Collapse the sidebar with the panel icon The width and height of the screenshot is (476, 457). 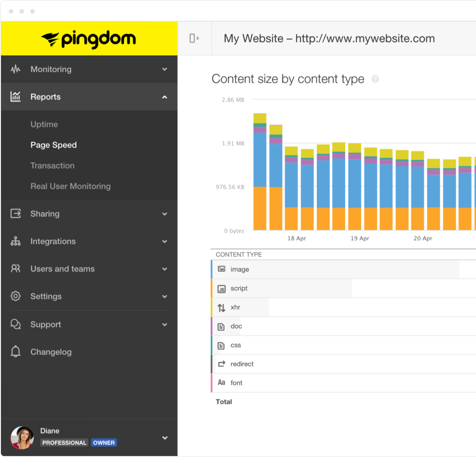click(x=194, y=39)
